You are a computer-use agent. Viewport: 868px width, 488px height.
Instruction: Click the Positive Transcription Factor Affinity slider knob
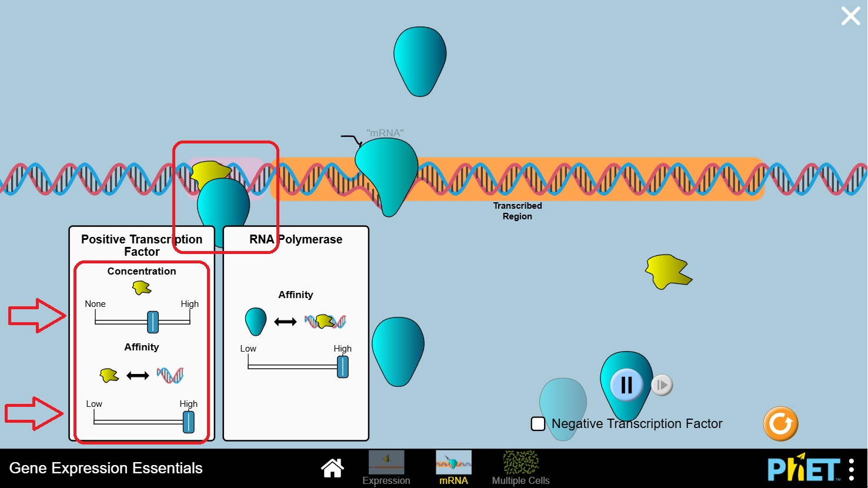(188, 422)
